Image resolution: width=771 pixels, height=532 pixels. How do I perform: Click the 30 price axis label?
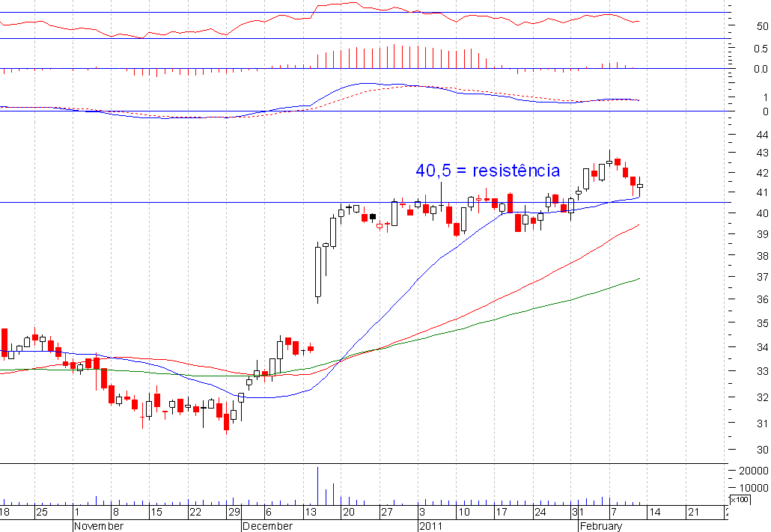point(762,450)
